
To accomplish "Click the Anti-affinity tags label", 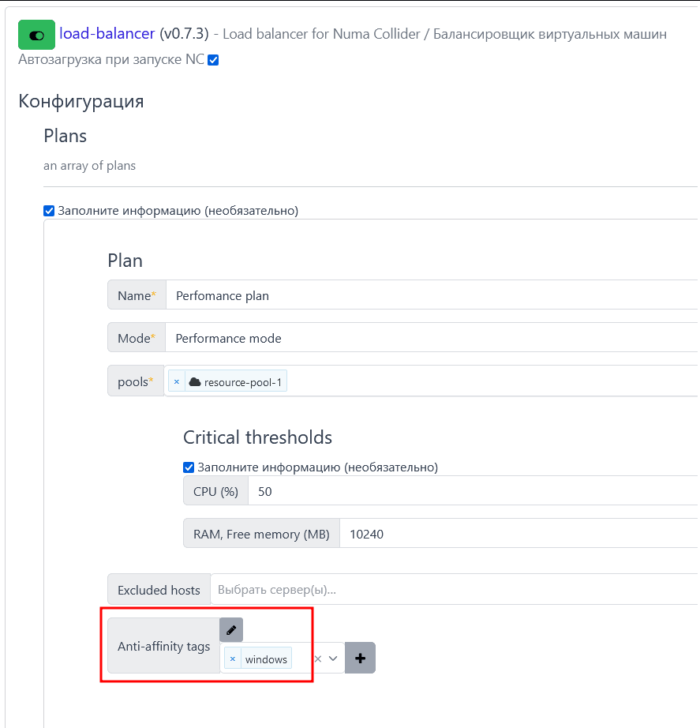I will tap(163, 647).
